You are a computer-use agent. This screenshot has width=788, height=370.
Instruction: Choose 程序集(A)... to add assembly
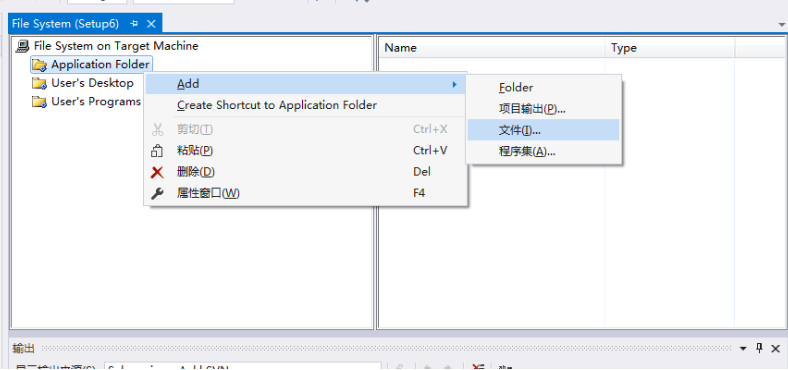coord(544,151)
